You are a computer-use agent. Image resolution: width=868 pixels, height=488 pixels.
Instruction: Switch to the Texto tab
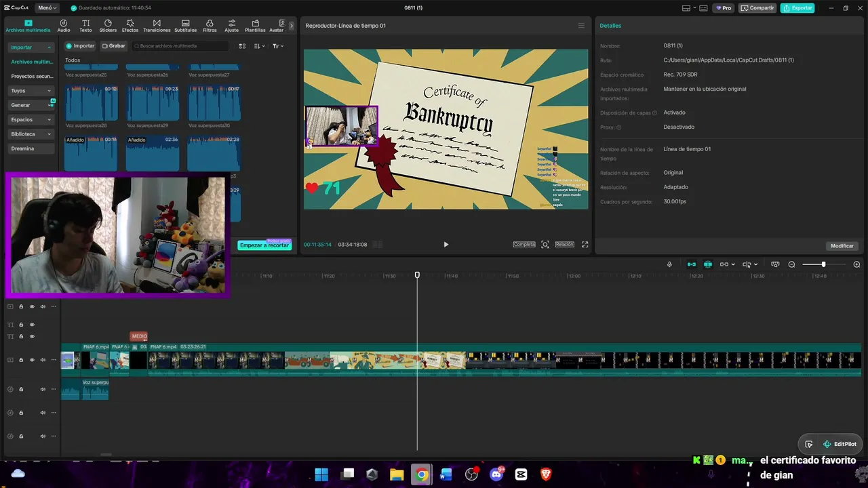pos(85,26)
